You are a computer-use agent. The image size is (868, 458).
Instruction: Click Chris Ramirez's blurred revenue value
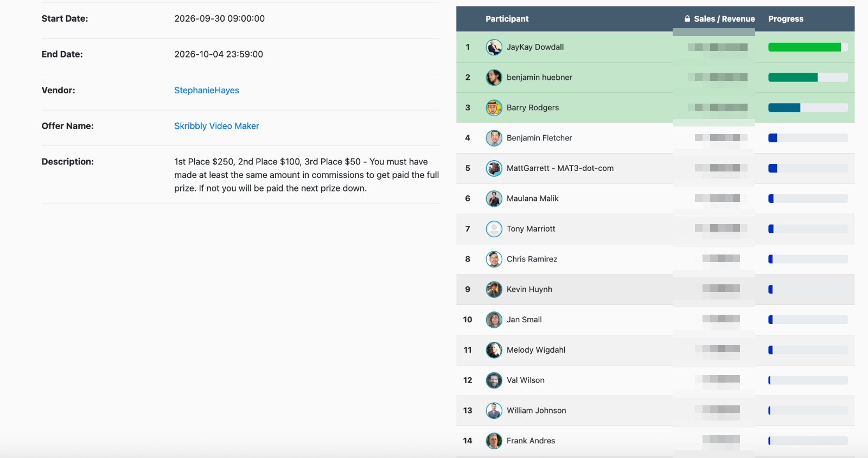tap(721, 259)
